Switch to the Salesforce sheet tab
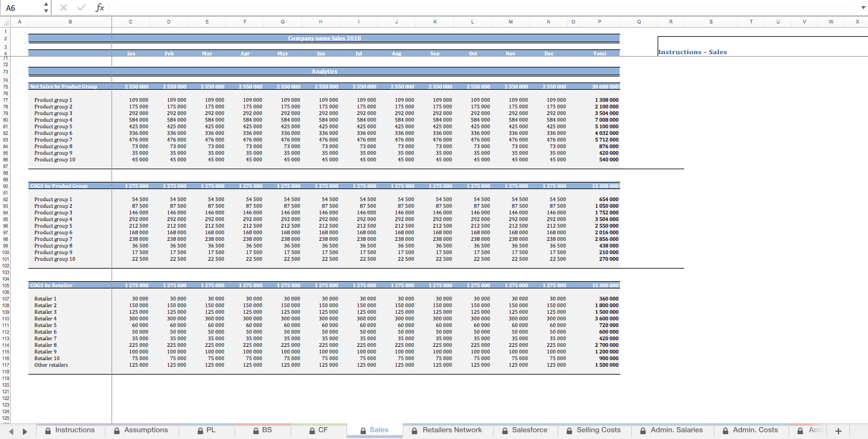Screen dimensions: 868x439 pyautogui.click(x=524, y=430)
